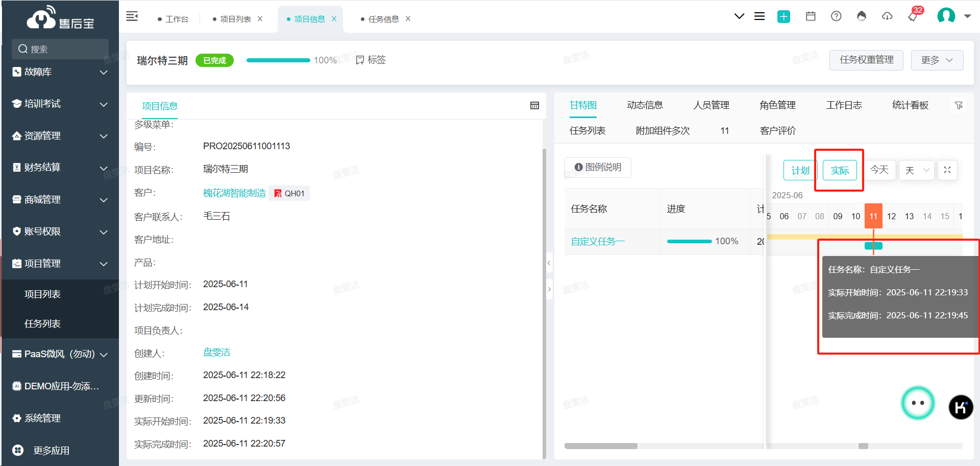Expand the 财务结算 sidebar menu
The image size is (980, 466).
[60, 168]
